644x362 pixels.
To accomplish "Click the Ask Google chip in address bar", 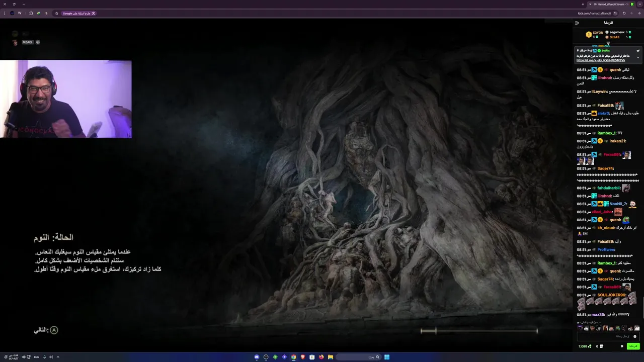I will 79,13.
